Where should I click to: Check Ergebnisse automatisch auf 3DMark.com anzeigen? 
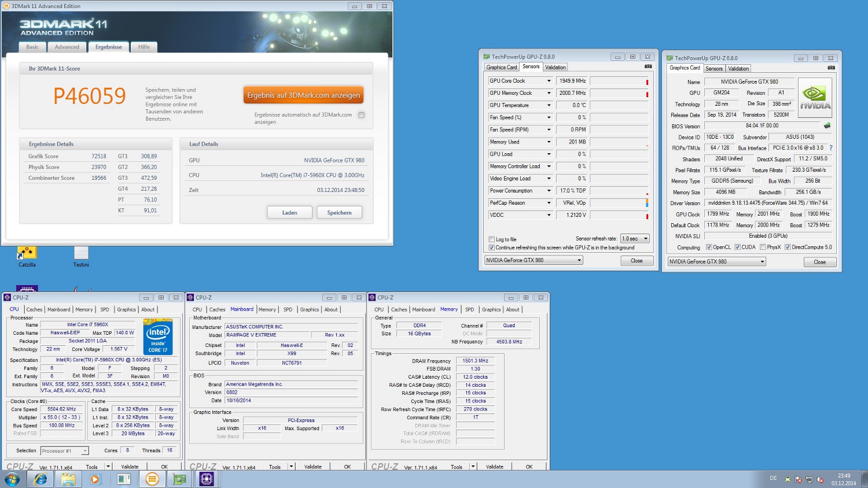click(362, 115)
